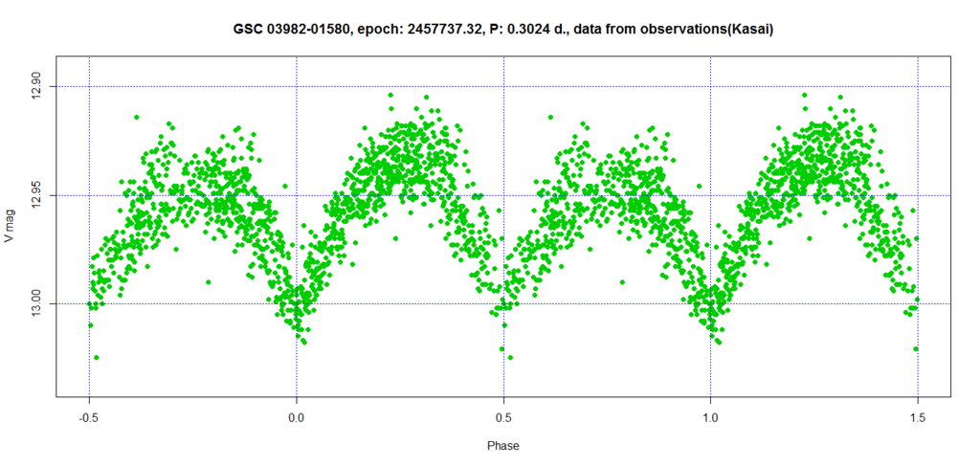
Task: Click the 12.90 y-axis tick label
Action: (x=35, y=86)
